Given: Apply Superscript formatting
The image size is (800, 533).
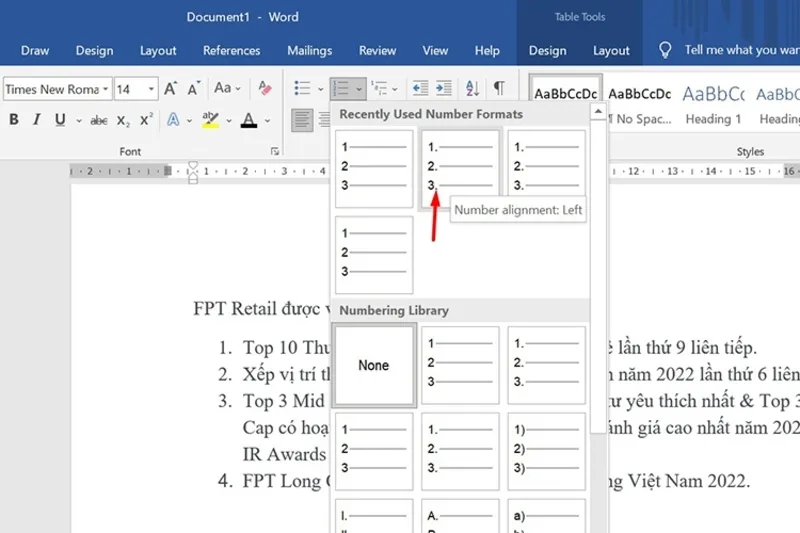Looking at the screenshot, I should point(146,120).
